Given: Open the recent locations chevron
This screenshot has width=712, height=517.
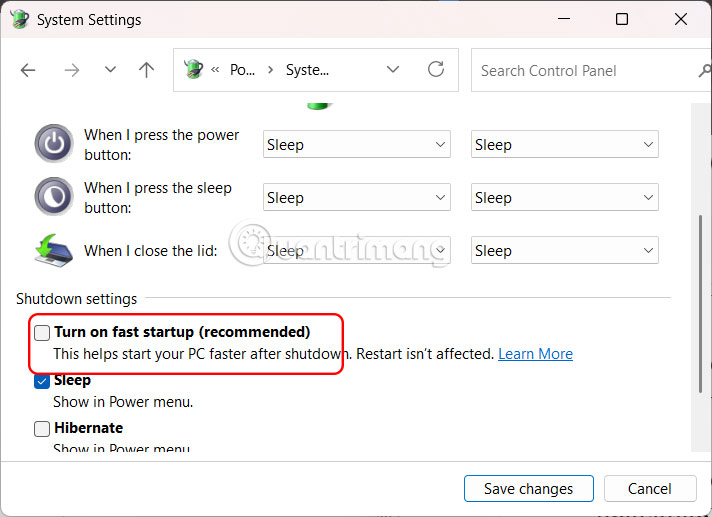Looking at the screenshot, I should tap(110, 70).
